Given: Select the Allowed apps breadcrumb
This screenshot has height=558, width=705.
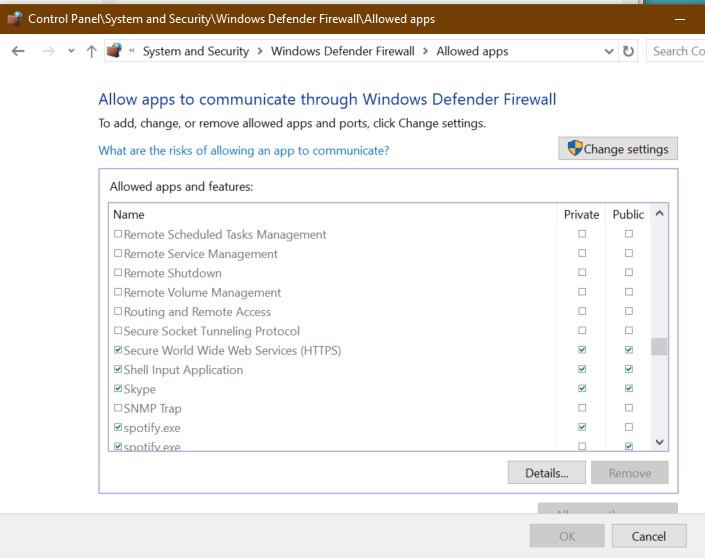Looking at the screenshot, I should coord(472,51).
